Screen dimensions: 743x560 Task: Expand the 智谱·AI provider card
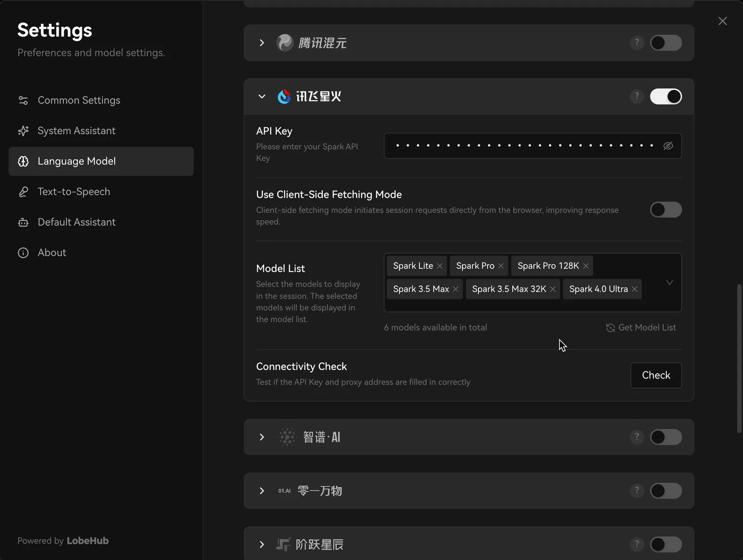pyautogui.click(x=262, y=437)
